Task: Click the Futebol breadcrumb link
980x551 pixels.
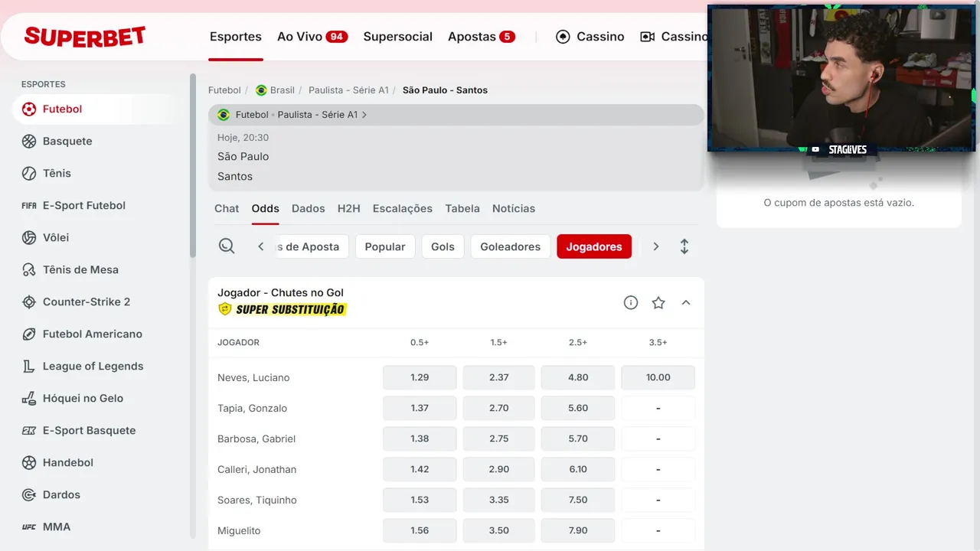Action: click(x=224, y=90)
